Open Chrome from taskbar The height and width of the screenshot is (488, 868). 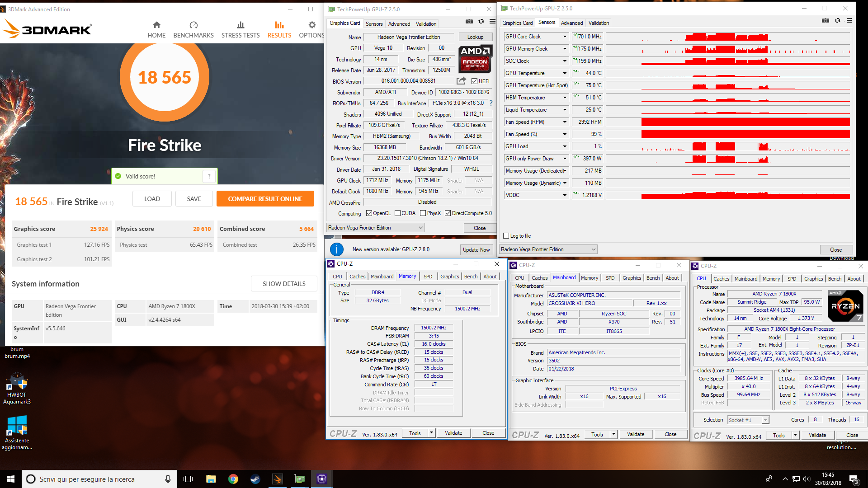click(233, 479)
